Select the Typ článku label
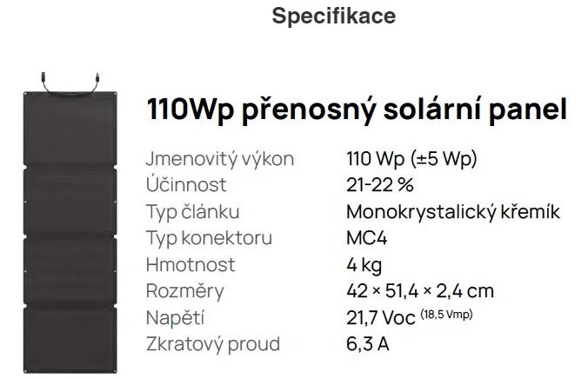This screenshot has height=379, width=588. [192, 212]
